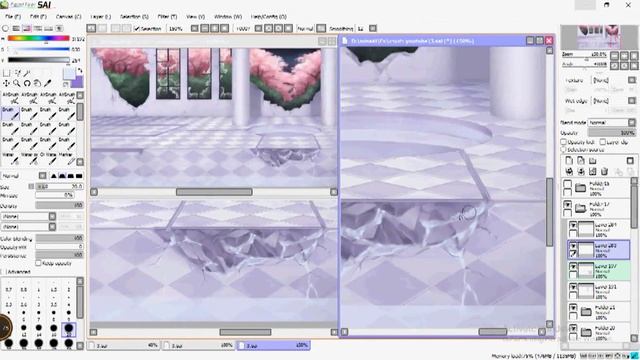
Task: Open the File menu
Action: (13, 17)
